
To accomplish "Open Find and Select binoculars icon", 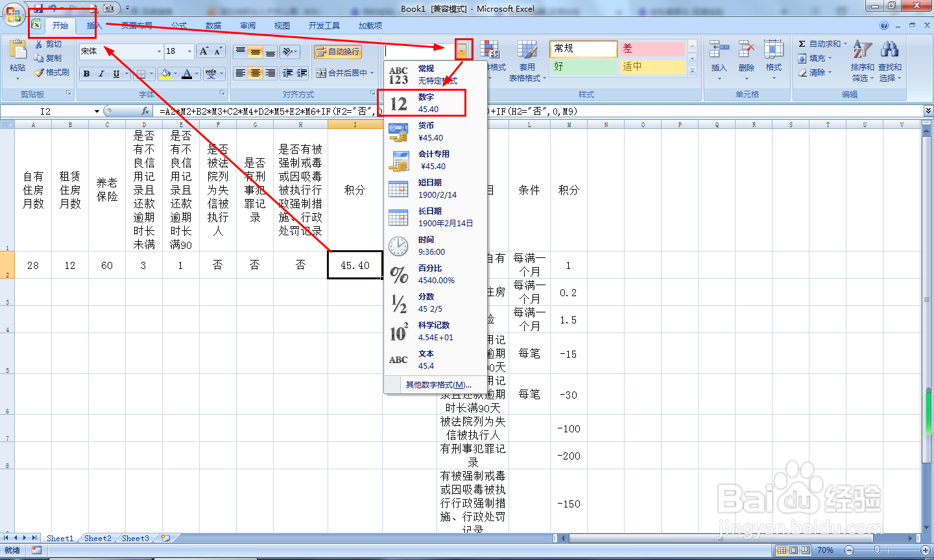I will (x=890, y=50).
